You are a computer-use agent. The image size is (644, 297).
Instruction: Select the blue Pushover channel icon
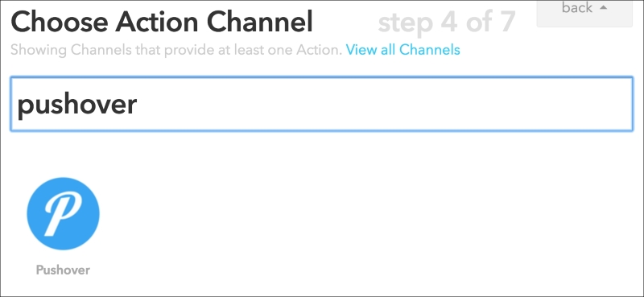(63, 213)
